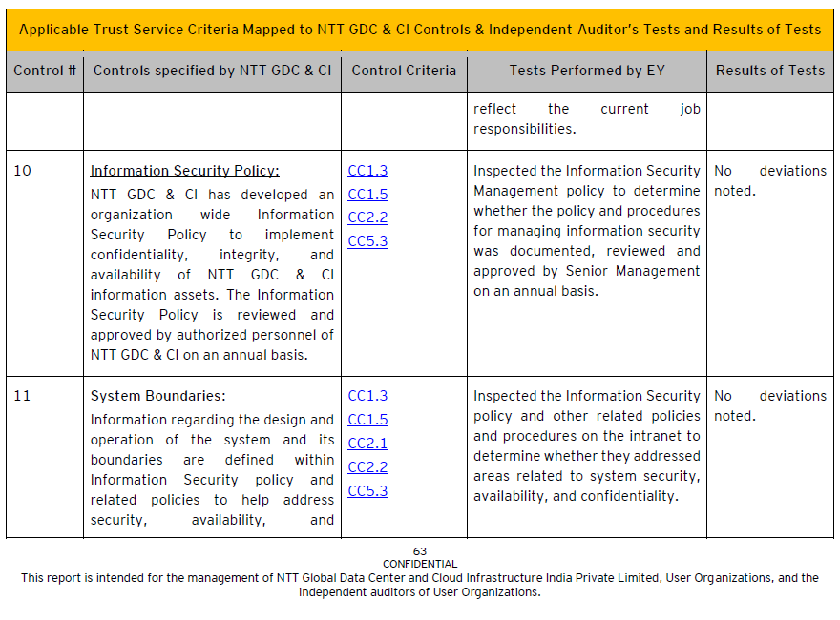Click "Controls specified by NTT GDC & CI" header
This screenshot has width=840, height=620.
coord(212,71)
